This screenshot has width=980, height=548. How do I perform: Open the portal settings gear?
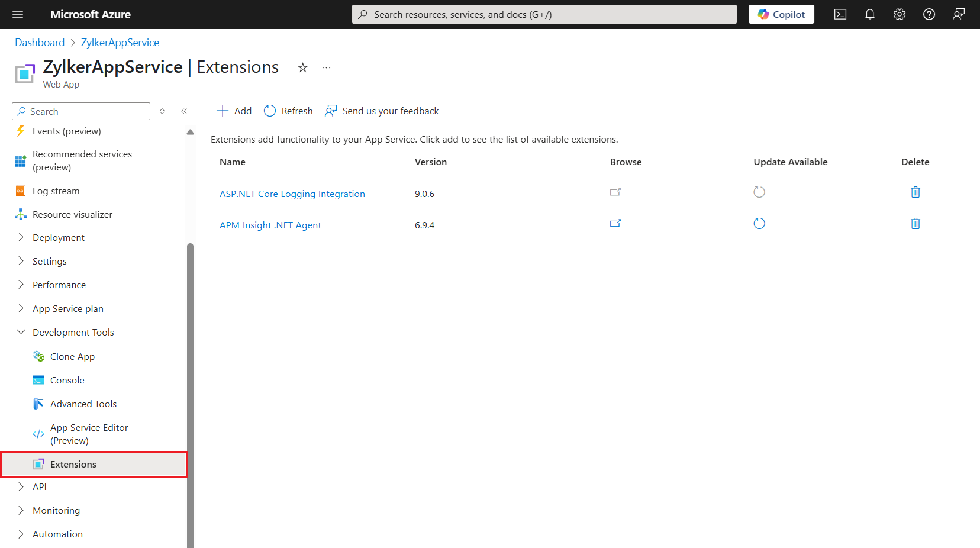[899, 14]
